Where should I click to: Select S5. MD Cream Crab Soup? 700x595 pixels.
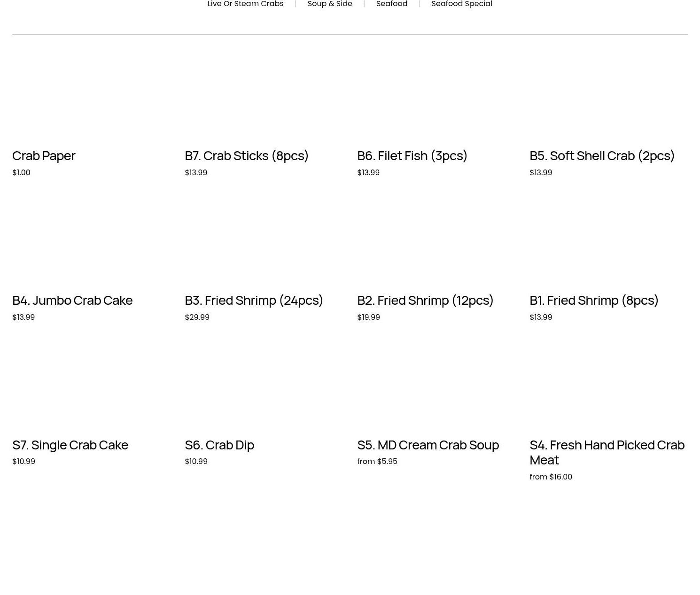point(428,445)
